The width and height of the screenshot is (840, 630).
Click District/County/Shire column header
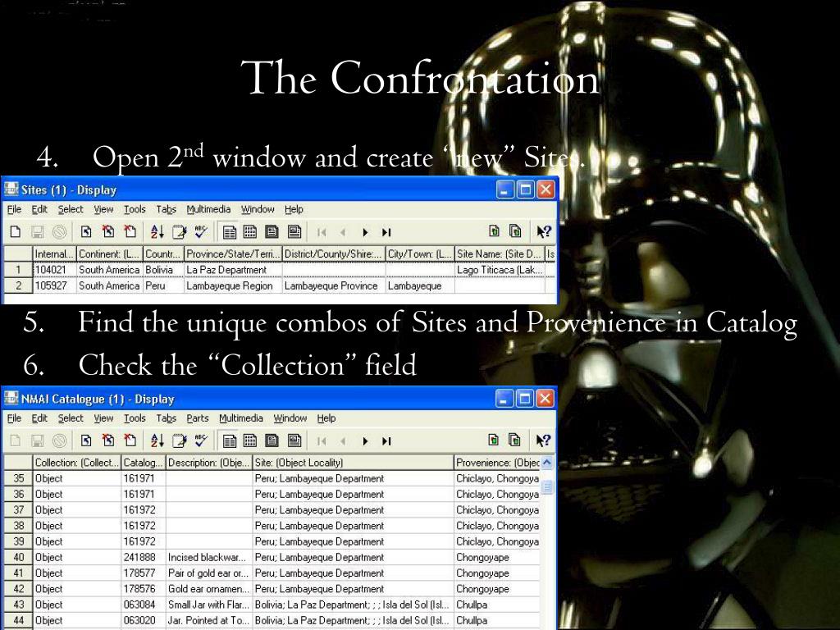pyautogui.click(x=334, y=254)
